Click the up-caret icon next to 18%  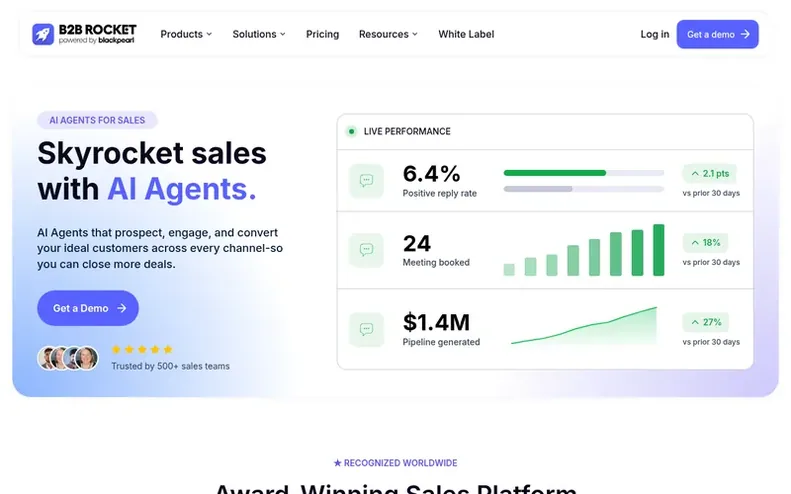pos(695,243)
